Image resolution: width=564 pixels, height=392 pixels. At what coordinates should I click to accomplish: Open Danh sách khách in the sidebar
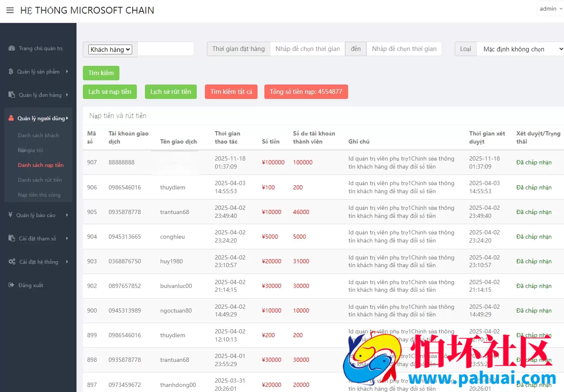coord(38,135)
